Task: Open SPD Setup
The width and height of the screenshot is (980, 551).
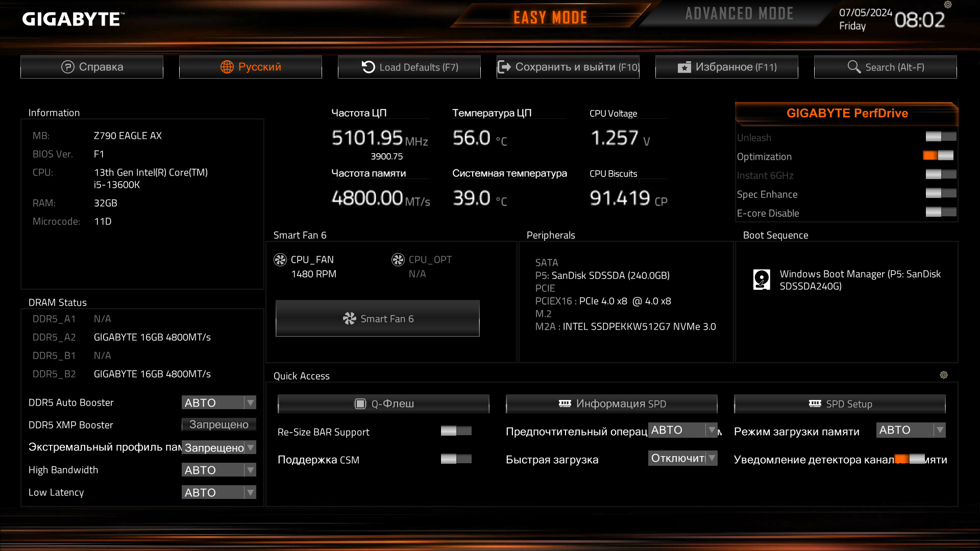Action: tap(840, 404)
